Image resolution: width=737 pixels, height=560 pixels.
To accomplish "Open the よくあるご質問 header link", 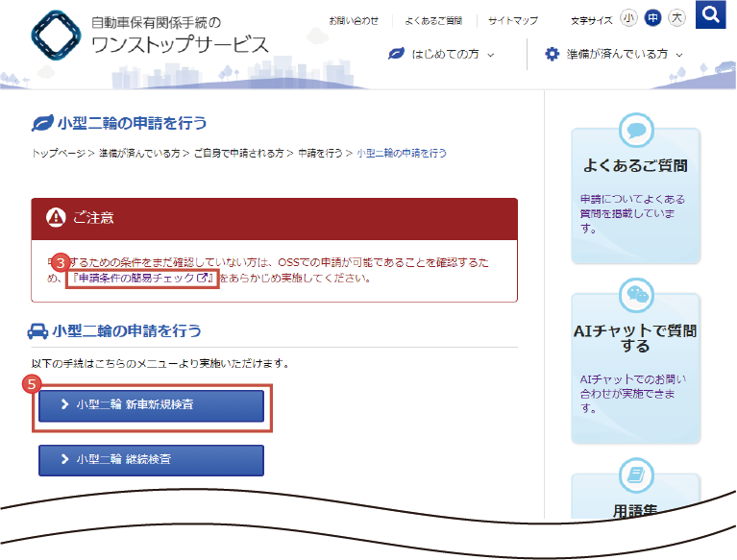I will click(433, 21).
